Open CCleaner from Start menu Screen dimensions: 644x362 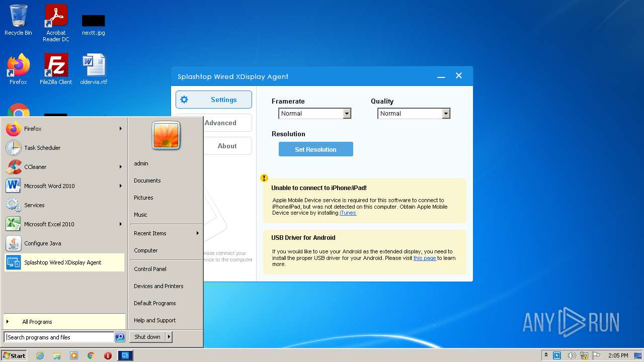(64, 167)
